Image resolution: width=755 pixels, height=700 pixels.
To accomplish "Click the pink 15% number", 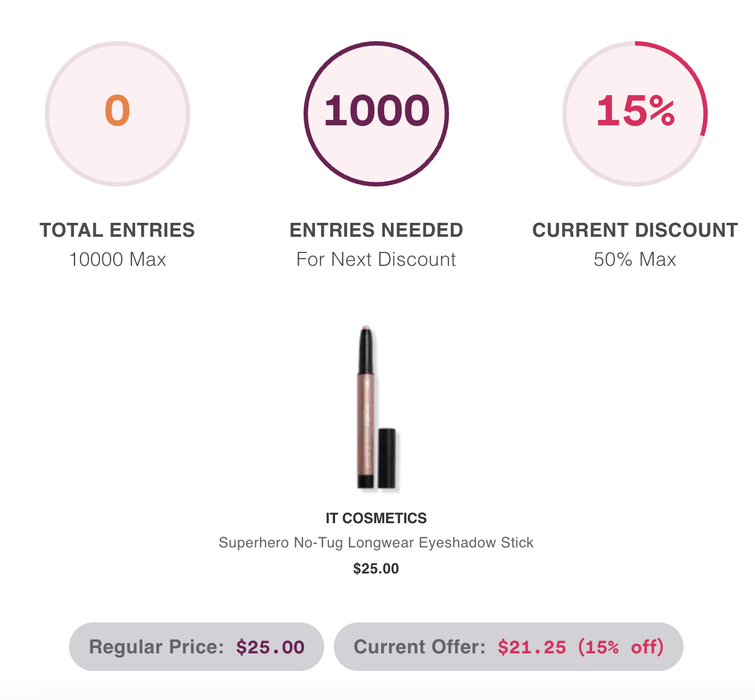I will click(635, 111).
